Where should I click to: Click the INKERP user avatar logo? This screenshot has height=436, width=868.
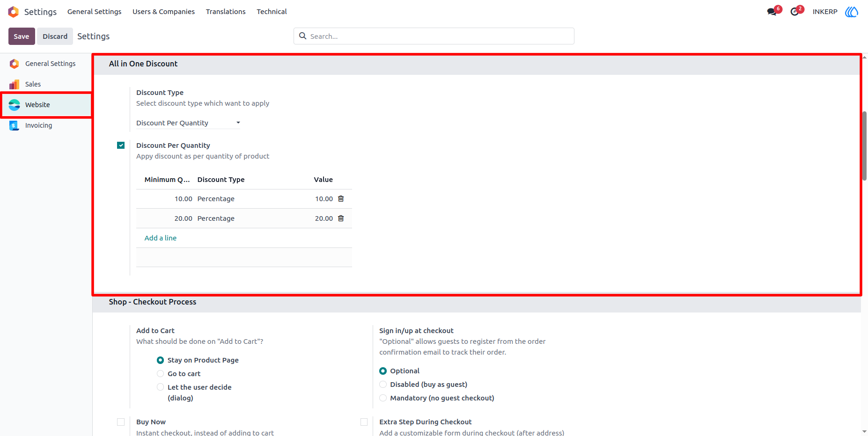(x=852, y=12)
